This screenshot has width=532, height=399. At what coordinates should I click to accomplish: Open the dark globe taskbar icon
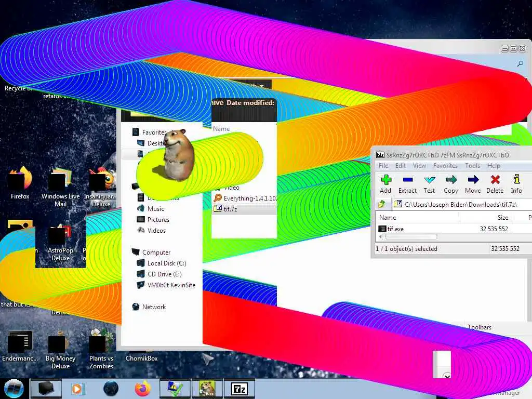[x=111, y=389]
